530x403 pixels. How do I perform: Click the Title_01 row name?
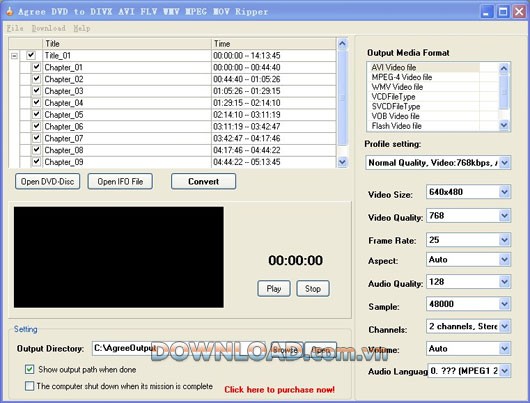click(x=57, y=55)
